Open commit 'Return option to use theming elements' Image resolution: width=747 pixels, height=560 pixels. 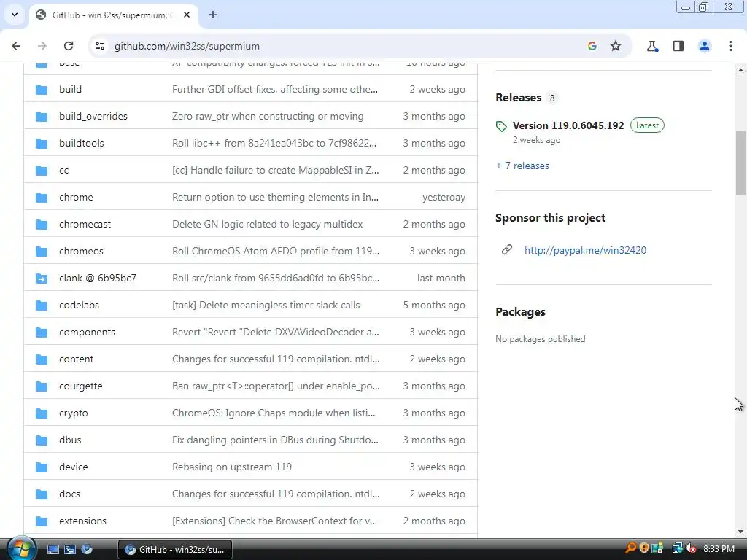[x=275, y=197]
